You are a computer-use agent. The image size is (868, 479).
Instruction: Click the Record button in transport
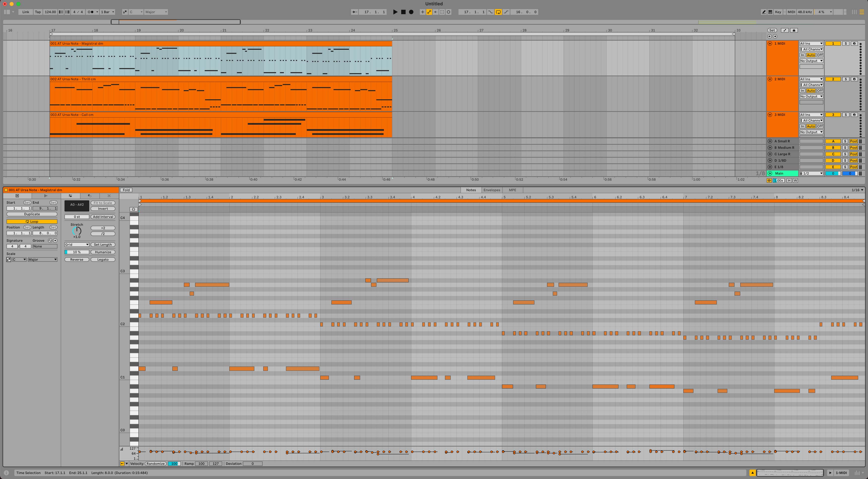pyautogui.click(x=411, y=12)
